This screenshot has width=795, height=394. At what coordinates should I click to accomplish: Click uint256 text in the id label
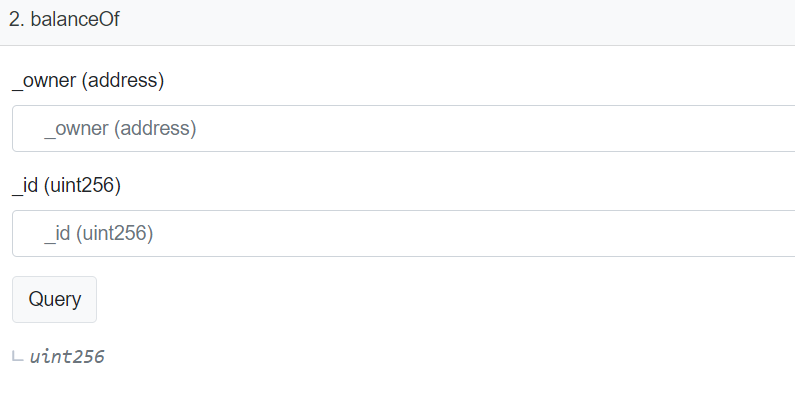click(83, 185)
